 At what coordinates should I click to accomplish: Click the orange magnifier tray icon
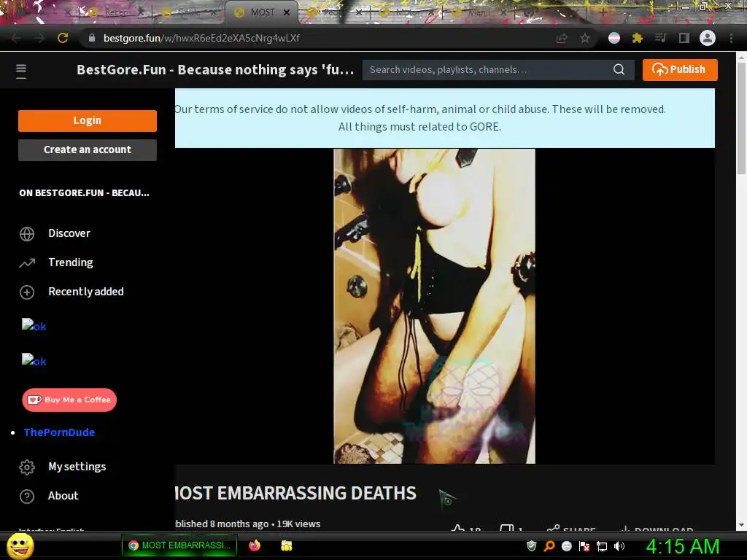(549, 546)
